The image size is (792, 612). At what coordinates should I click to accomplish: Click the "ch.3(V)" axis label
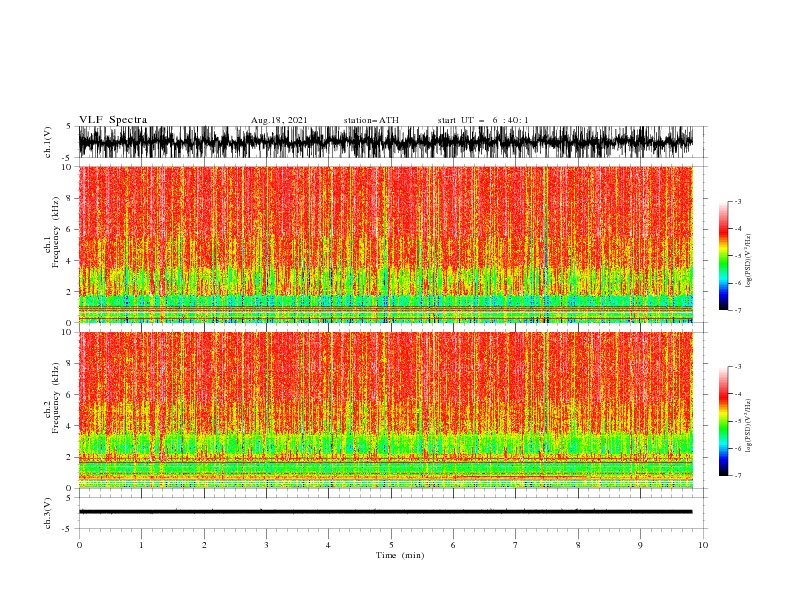48,513
